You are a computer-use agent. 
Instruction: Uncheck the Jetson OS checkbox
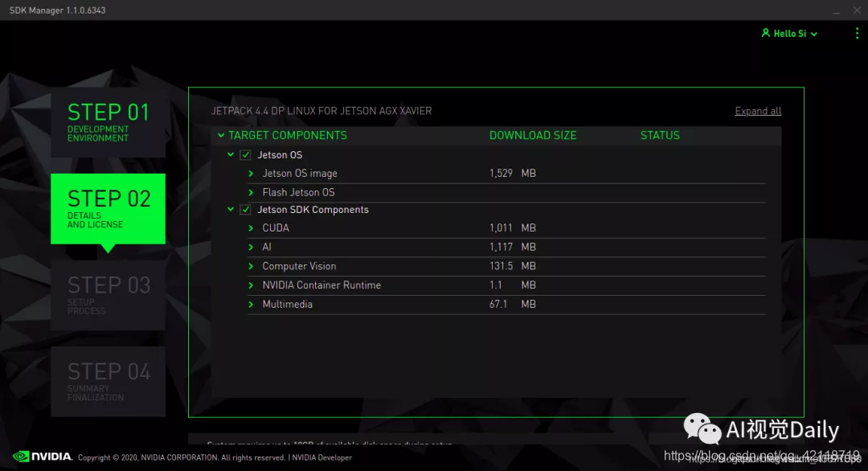(x=245, y=155)
